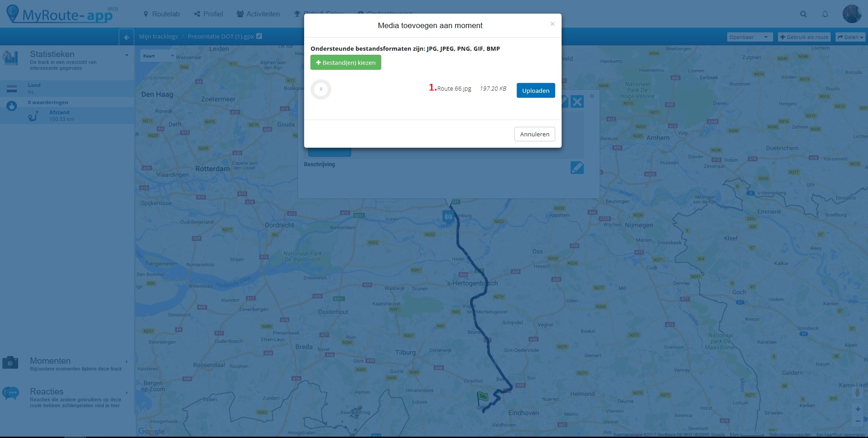The image size is (868, 438).
Task: Open the Openbaar visibility dropdown
Action: pyautogui.click(x=750, y=37)
